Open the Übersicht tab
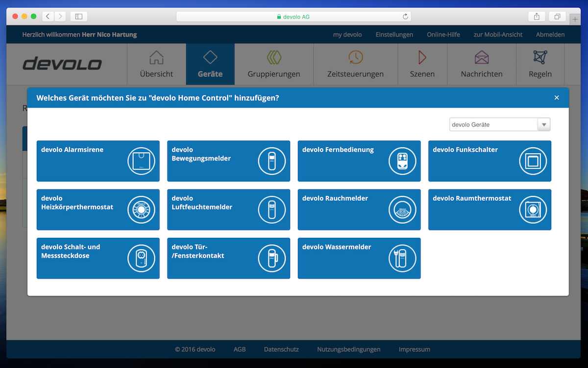Screen dimensions: 588x368 click(156, 65)
